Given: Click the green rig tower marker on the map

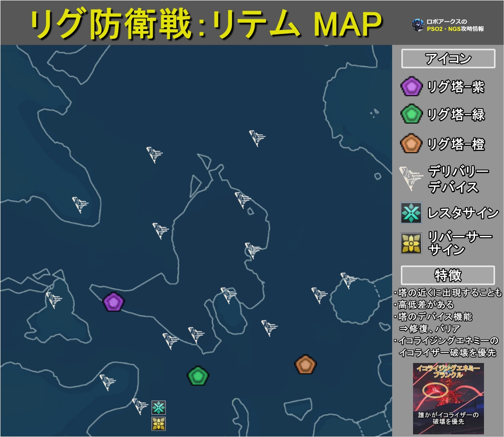Looking at the screenshot, I should coord(198,376).
